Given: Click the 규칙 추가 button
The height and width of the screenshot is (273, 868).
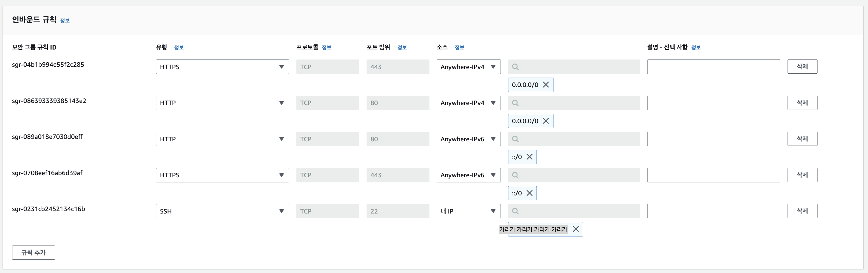Looking at the screenshot, I should coord(33,252).
